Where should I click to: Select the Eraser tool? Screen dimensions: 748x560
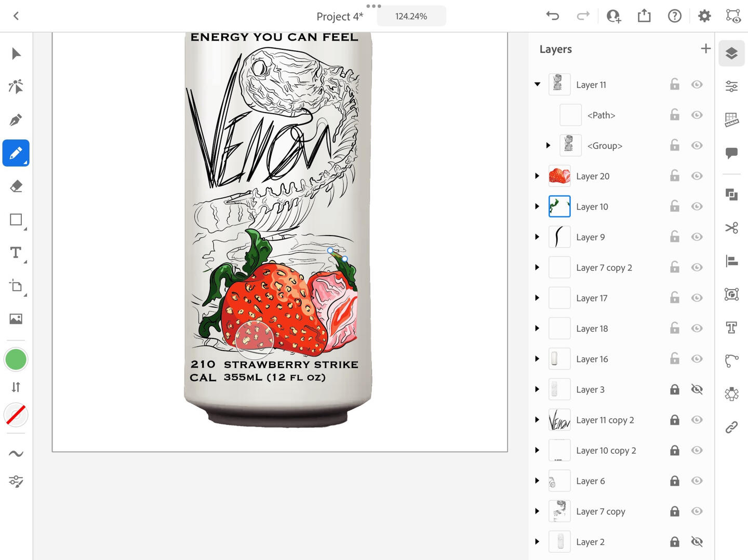pos(16,186)
